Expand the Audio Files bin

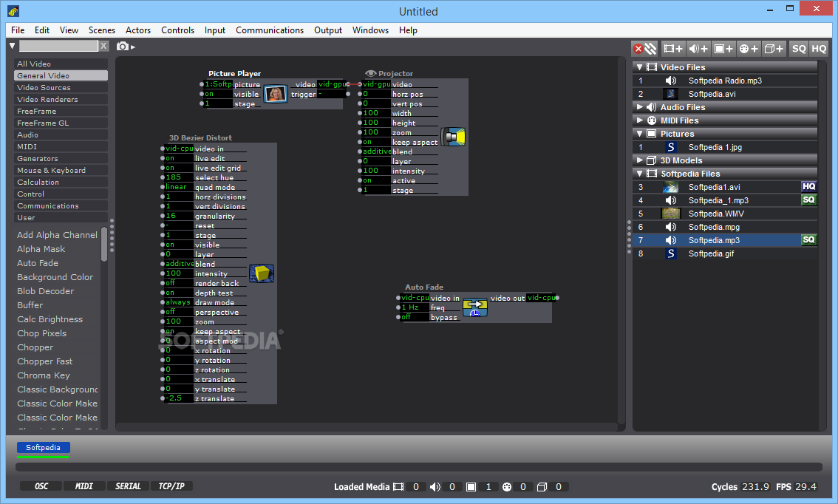coord(639,107)
